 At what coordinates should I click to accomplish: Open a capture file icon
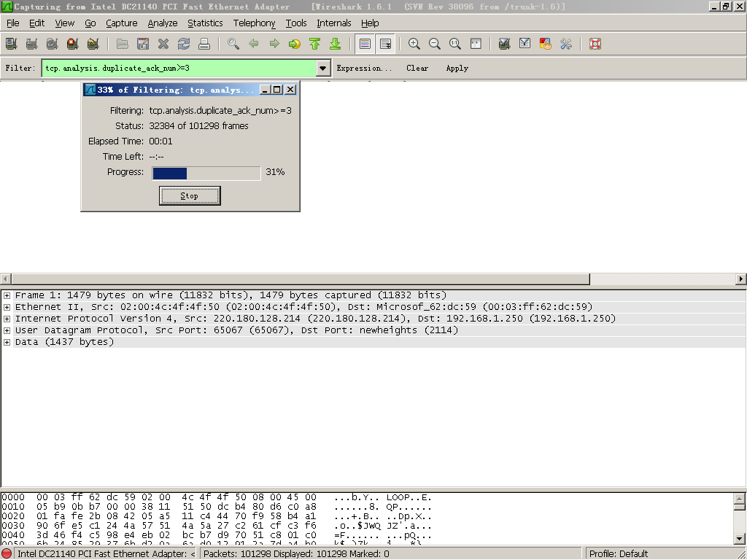click(x=123, y=44)
